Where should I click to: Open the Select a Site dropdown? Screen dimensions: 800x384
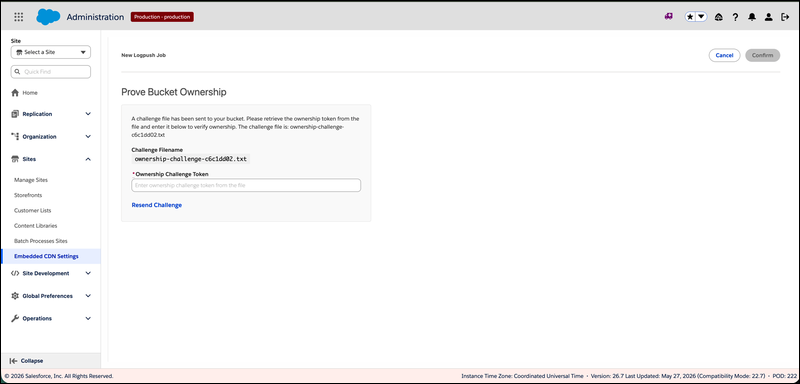click(x=51, y=52)
